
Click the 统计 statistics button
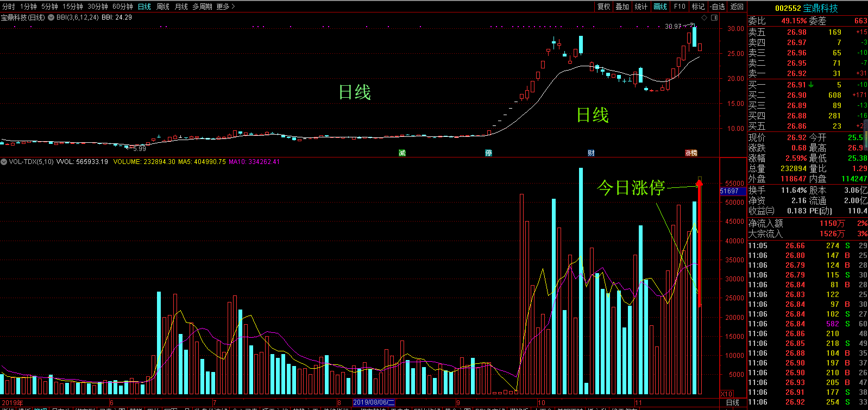pos(641,7)
